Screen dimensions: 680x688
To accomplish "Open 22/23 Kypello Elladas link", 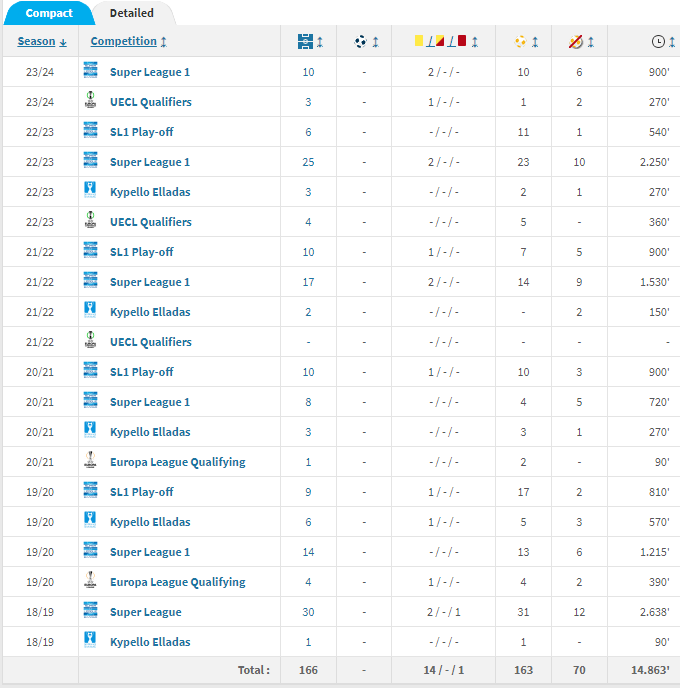I will (x=150, y=192).
